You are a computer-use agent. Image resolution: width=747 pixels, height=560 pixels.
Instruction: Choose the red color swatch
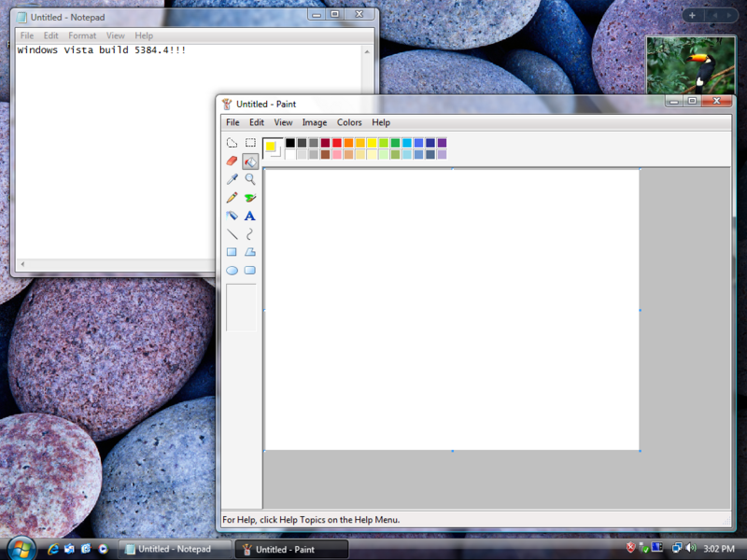pyautogui.click(x=337, y=143)
